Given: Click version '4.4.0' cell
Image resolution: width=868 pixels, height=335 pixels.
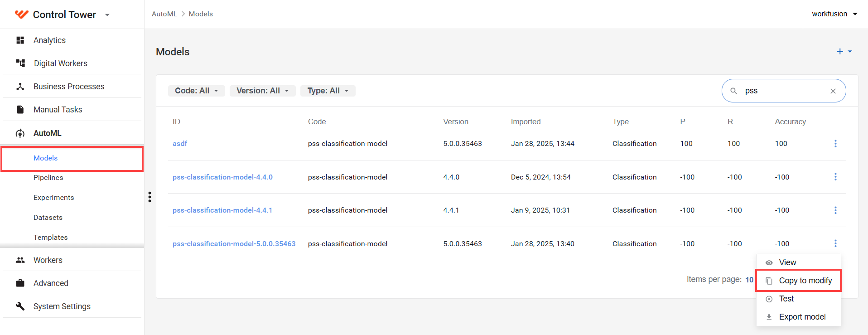Looking at the screenshot, I should [451, 177].
